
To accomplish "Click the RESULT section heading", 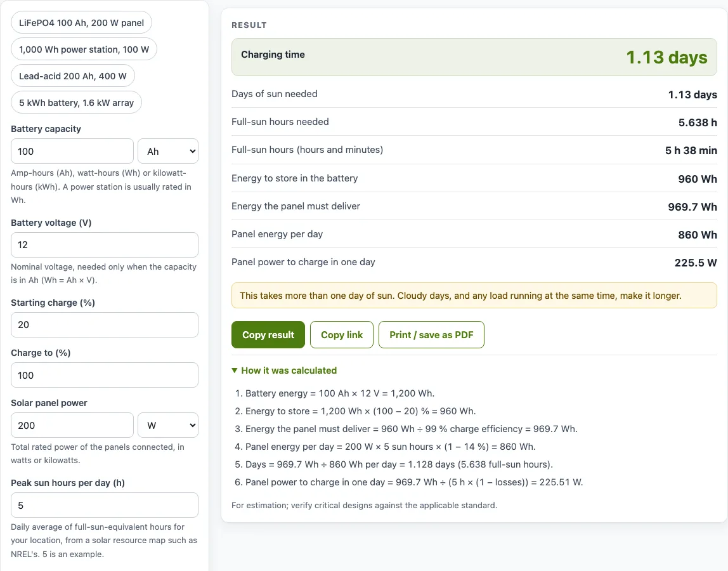I will click(x=249, y=25).
